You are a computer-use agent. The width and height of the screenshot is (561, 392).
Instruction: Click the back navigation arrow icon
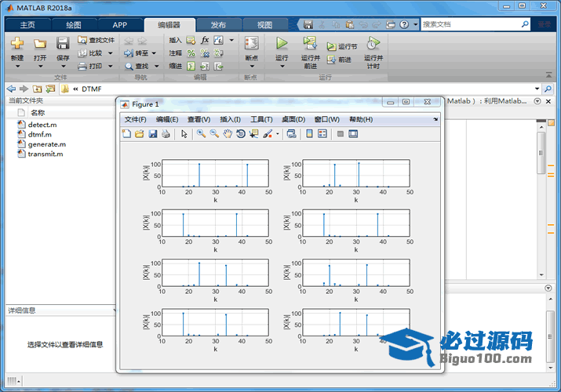click(12, 89)
